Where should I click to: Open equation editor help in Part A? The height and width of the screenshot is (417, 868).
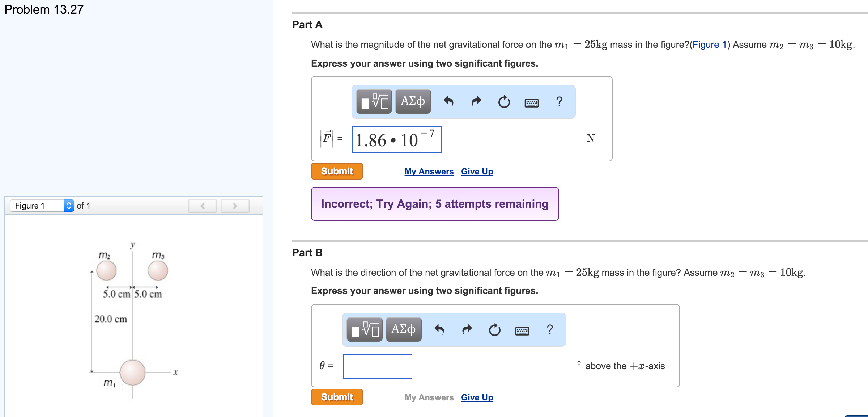point(559,102)
